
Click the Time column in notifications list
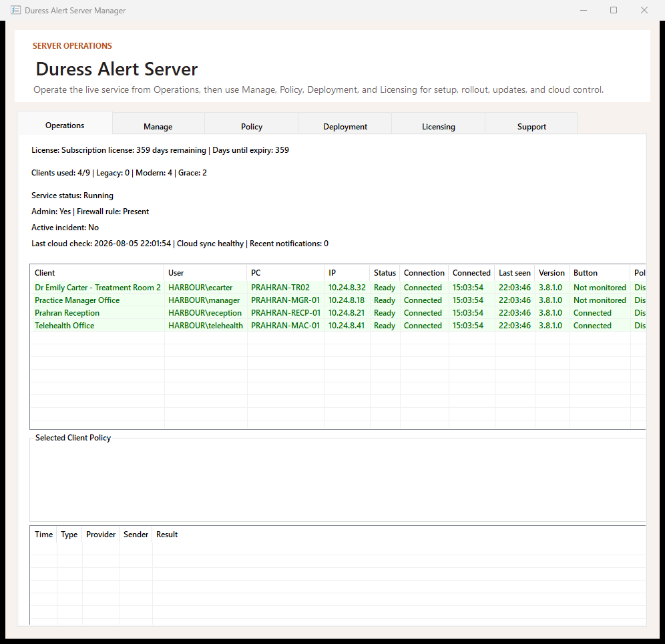pyautogui.click(x=43, y=534)
